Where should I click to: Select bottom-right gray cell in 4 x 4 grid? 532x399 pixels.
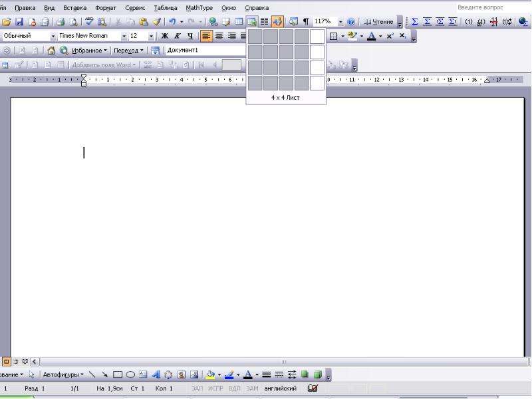coord(302,83)
